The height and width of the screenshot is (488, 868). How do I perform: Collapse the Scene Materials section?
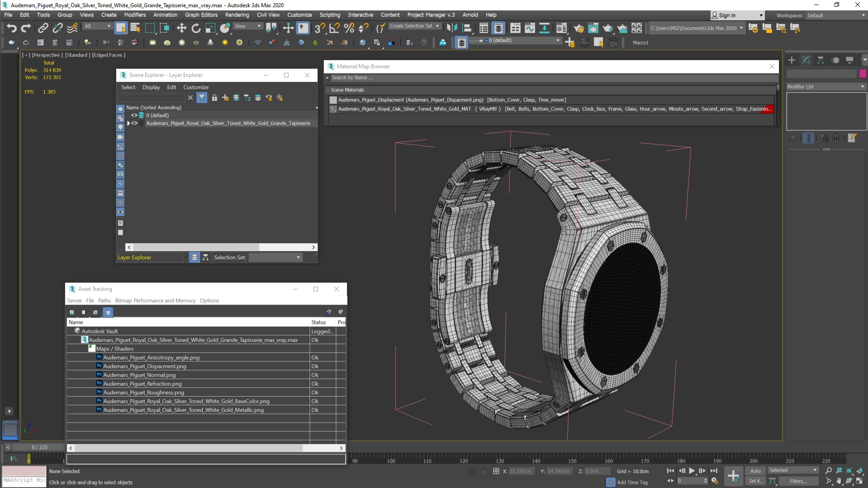click(328, 90)
